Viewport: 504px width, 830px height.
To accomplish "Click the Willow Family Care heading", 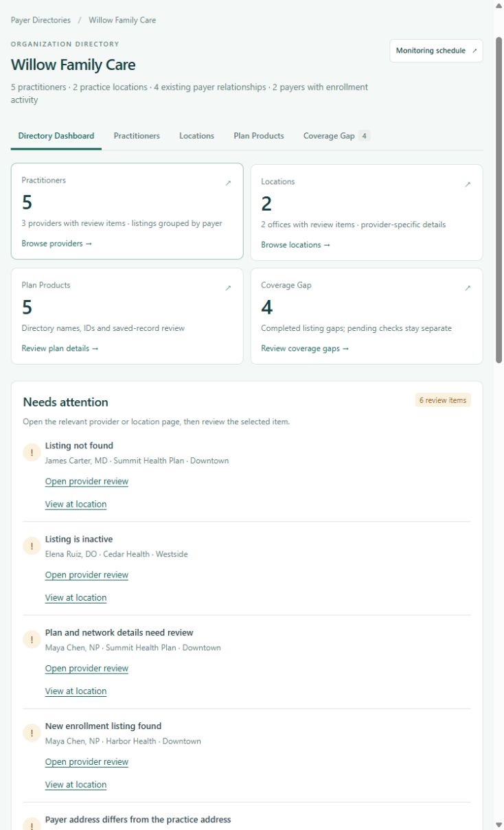I will click(73, 65).
